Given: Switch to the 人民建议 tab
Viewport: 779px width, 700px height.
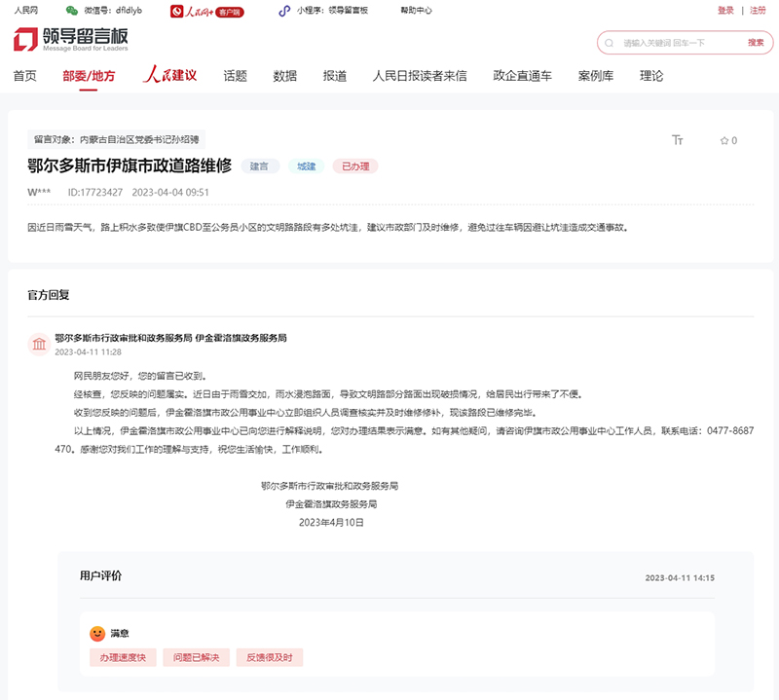Looking at the screenshot, I should click(x=167, y=76).
